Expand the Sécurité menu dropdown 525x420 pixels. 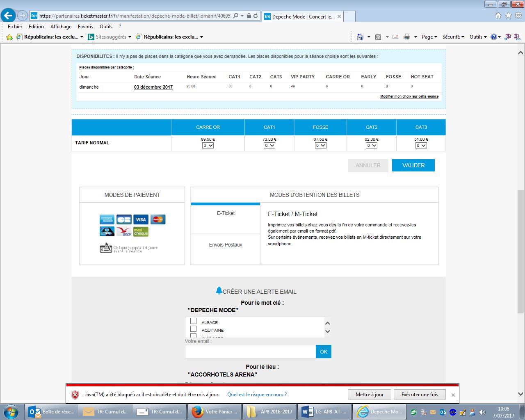[x=453, y=37]
